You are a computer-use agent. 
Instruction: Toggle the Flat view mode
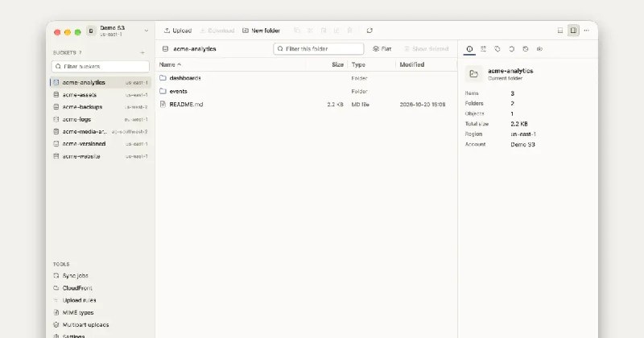coord(382,49)
